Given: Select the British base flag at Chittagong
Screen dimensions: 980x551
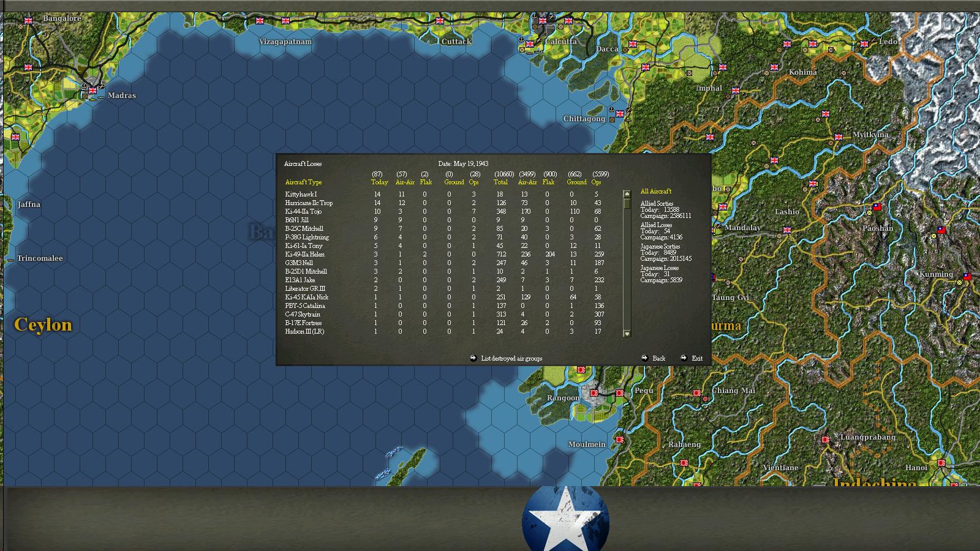Looking at the screenshot, I should 620,114.
